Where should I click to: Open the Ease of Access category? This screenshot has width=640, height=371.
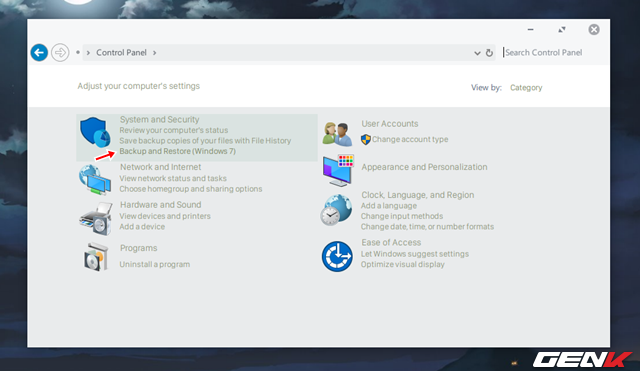pos(391,242)
